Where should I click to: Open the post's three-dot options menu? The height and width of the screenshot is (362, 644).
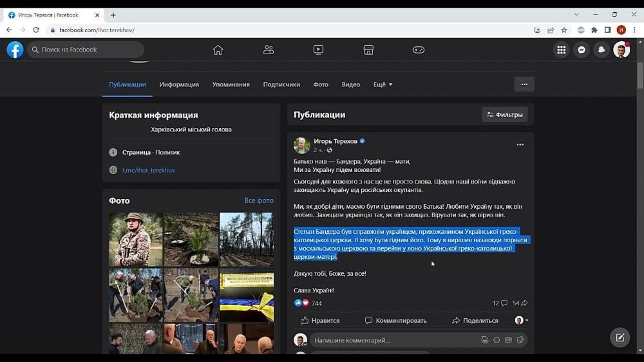click(520, 145)
